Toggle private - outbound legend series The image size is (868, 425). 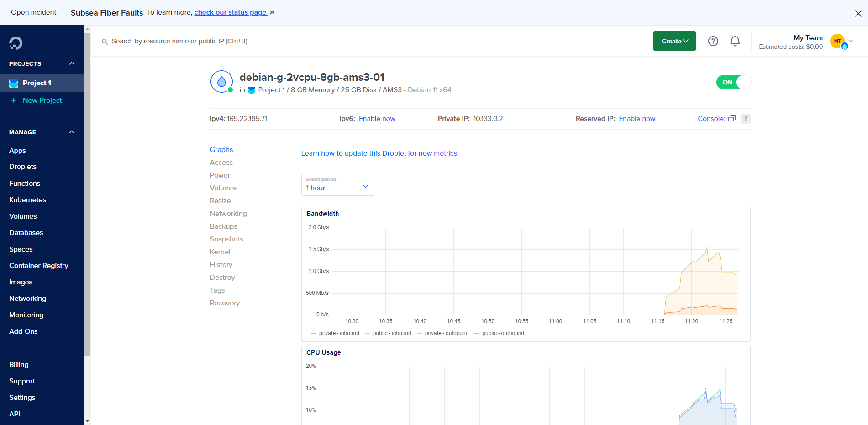tap(443, 333)
